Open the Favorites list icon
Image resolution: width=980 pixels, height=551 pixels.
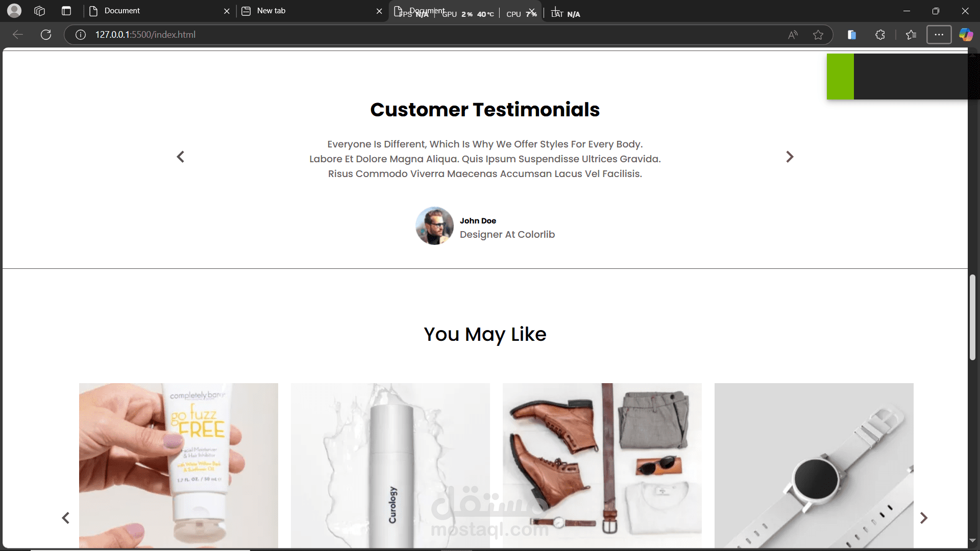tap(911, 35)
